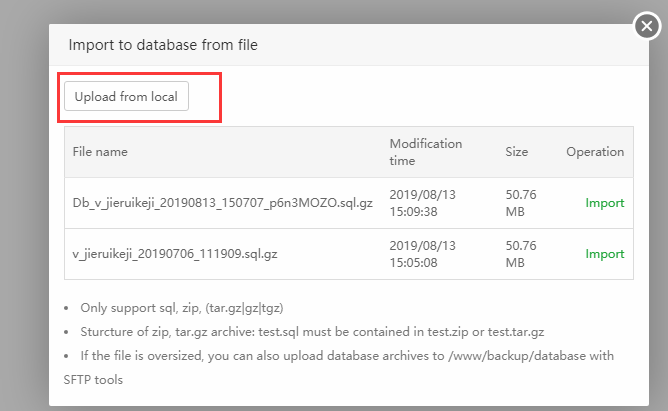The width and height of the screenshot is (668, 411).
Task: Click the File name column header
Action: click(x=100, y=152)
